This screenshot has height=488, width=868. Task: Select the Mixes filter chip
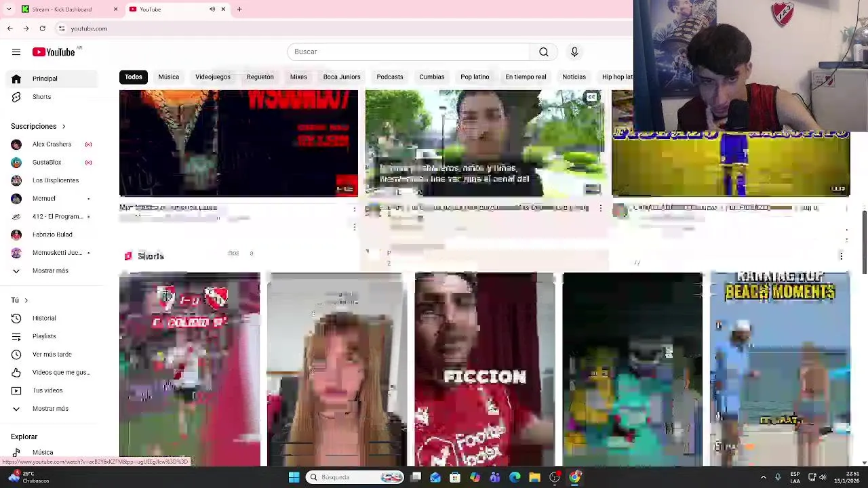(298, 77)
